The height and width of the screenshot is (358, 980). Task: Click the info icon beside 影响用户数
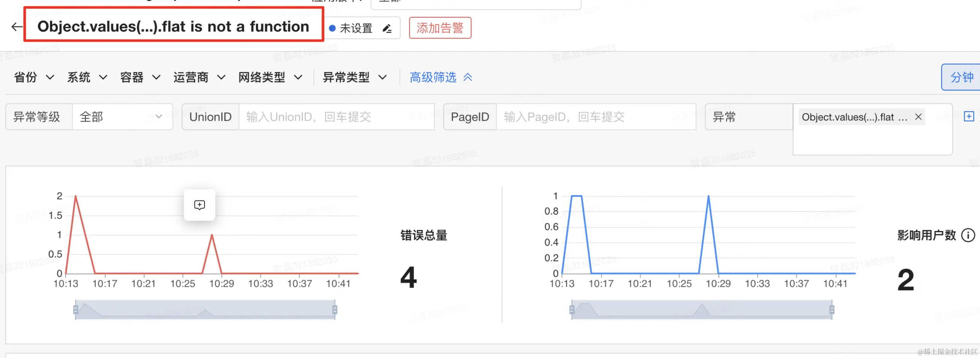tap(968, 235)
